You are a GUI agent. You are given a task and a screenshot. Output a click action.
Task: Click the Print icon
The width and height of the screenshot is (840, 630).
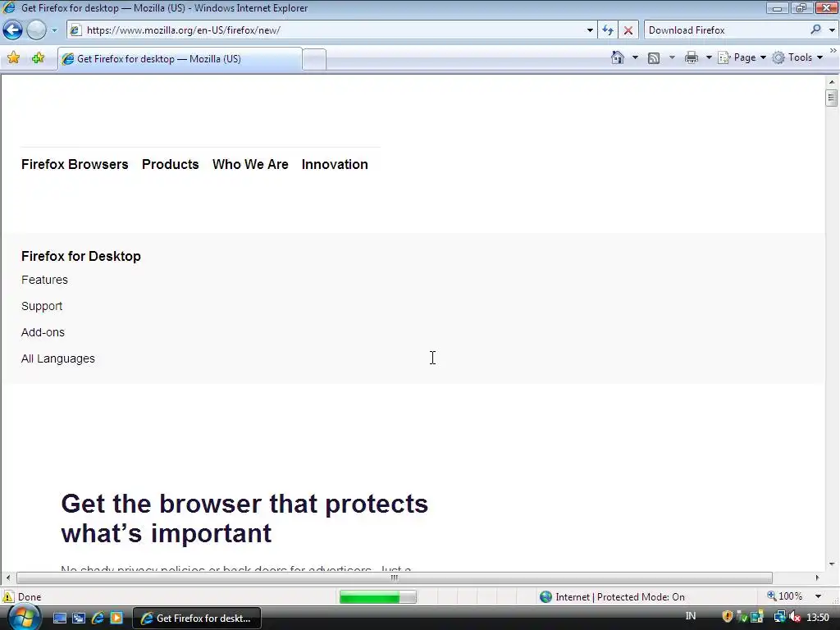(692, 57)
